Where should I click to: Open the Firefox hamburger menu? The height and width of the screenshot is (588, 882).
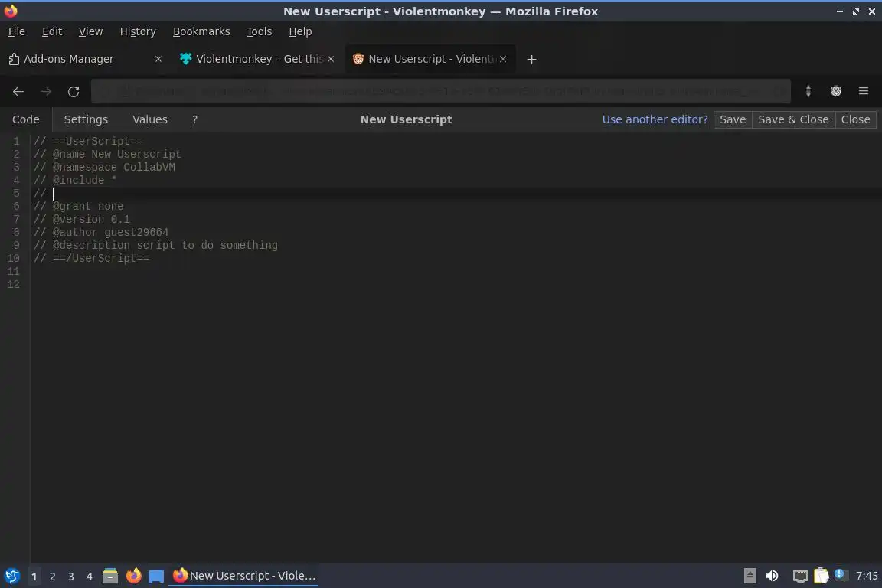(x=864, y=91)
